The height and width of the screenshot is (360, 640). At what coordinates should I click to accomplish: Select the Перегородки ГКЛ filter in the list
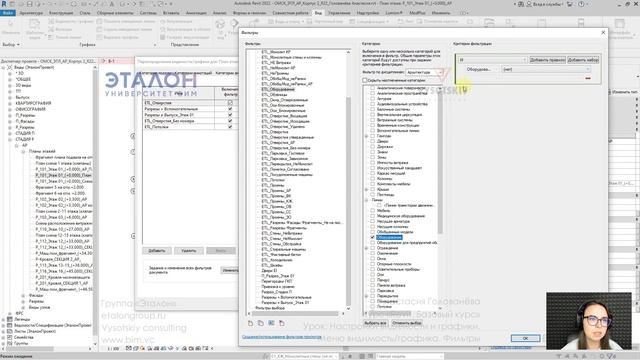(x=276, y=281)
